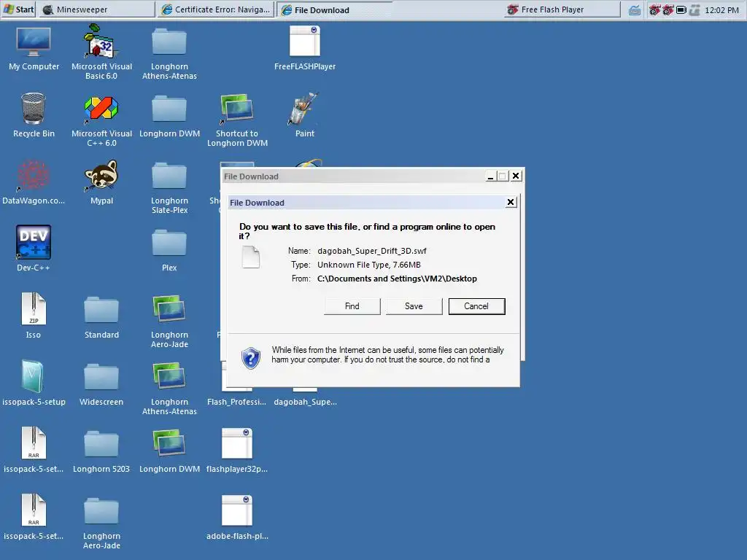Click the Save button in File Download
The width and height of the screenshot is (747, 560).
pyautogui.click(x=414, y=306)
